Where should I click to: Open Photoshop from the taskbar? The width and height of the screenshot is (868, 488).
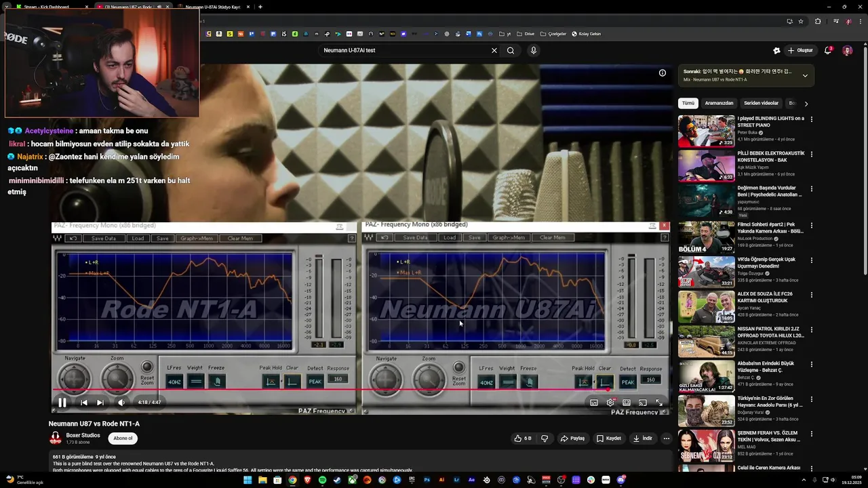tap(427, 480)
